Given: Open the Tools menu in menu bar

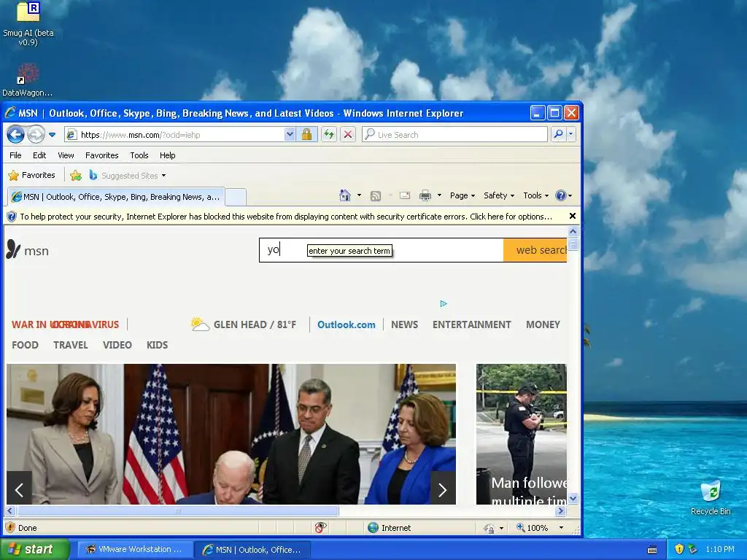Looking at the screenshot, I should (x=139, y=155).
